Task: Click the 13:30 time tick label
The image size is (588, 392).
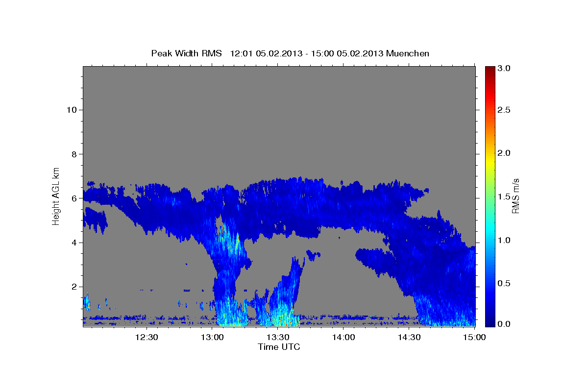Action: (x=278, y=337)
